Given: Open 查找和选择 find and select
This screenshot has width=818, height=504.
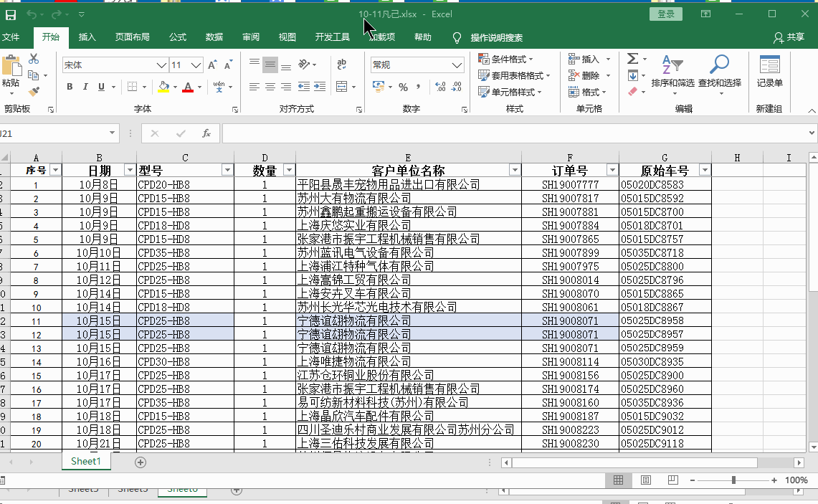Looking at the screenshot, I should pyautogui.click(x=720, y=75).
